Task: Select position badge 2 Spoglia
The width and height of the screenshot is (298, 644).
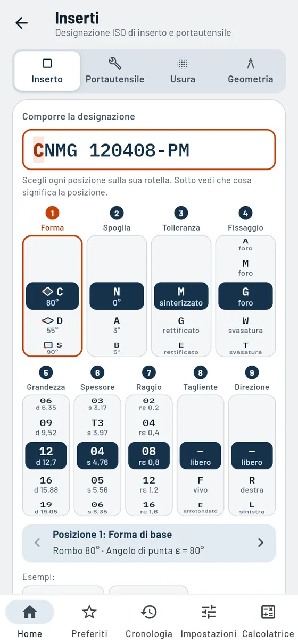Action: pyautogui.click(x=117, y=214)
